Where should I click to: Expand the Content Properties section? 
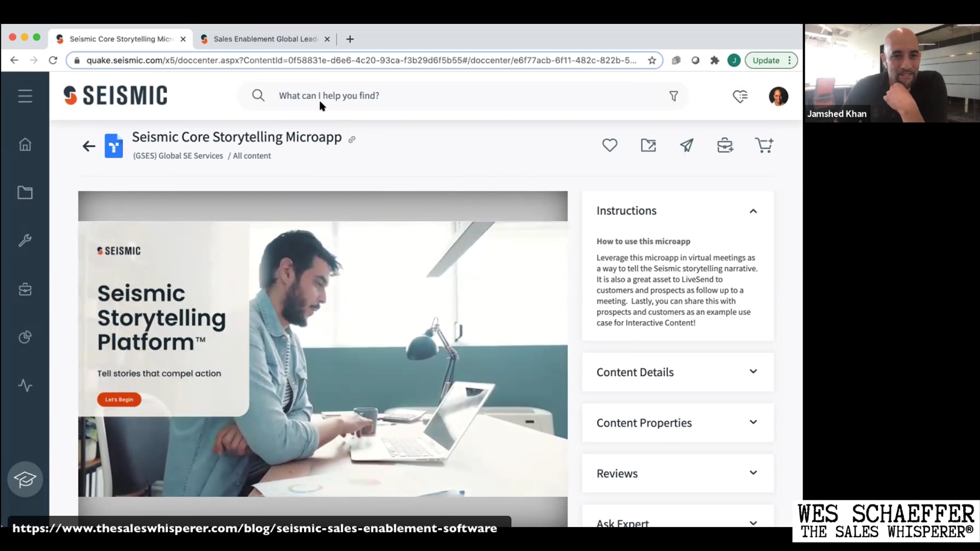click(x=753, y=422)
